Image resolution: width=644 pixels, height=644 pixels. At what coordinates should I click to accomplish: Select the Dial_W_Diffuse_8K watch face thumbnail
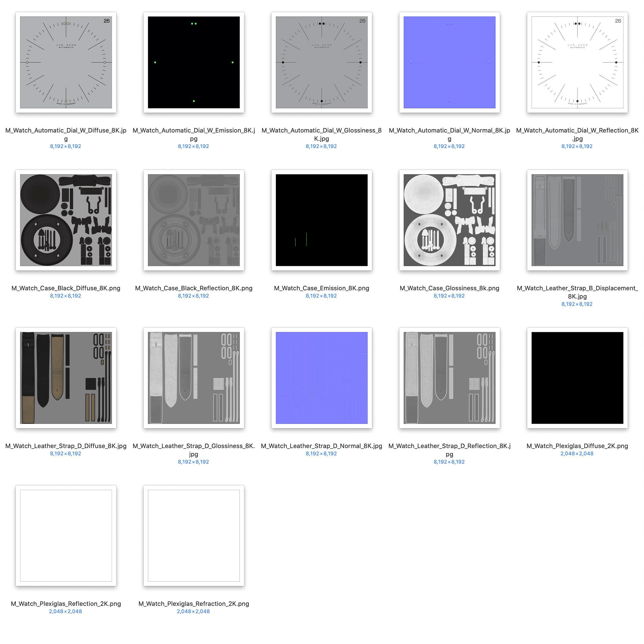66,62
